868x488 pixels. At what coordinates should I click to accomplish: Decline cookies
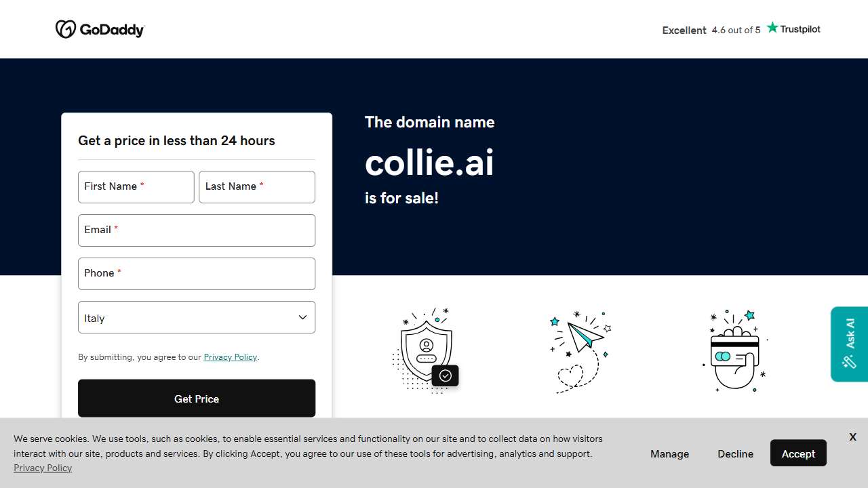point(735,453)
